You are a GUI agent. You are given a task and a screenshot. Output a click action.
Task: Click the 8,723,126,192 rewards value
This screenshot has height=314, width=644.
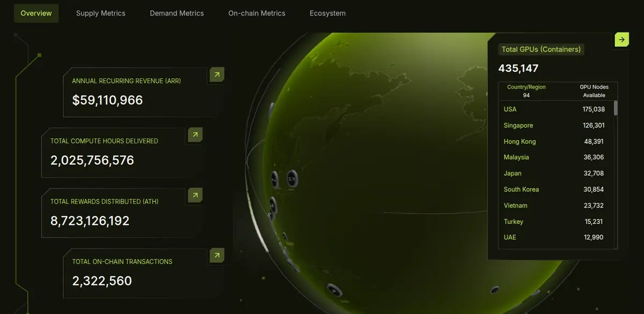[x=90, y=221]
